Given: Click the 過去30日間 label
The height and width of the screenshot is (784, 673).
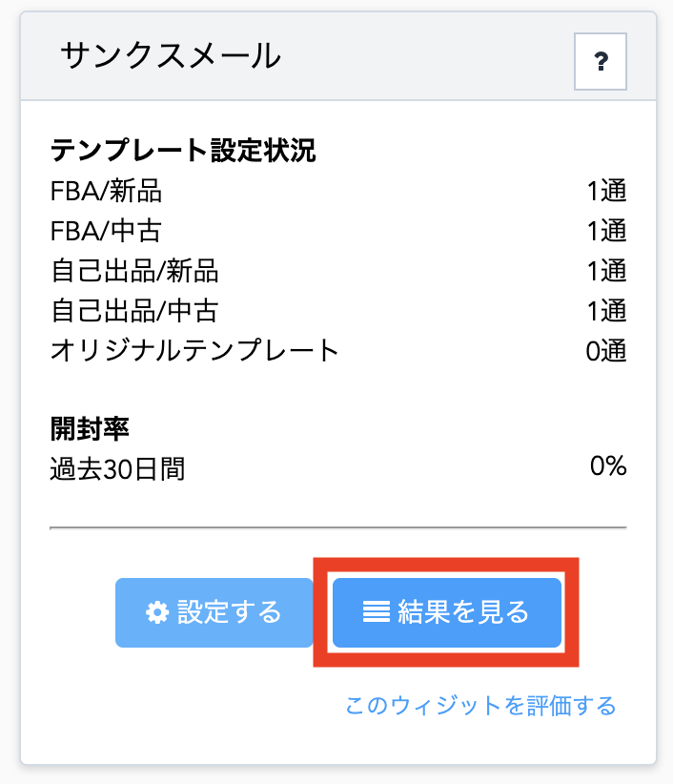Looking at the screenshot, I should click(x=117, y=469).
